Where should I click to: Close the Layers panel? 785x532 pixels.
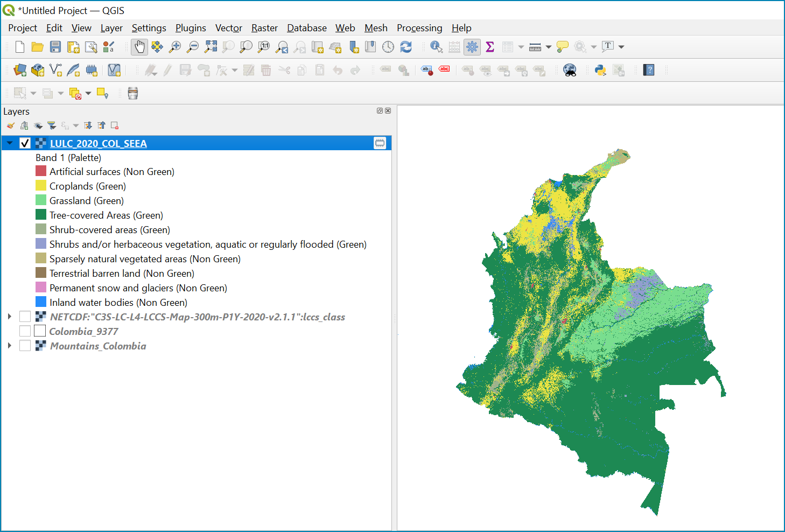[x=388, y=111]
